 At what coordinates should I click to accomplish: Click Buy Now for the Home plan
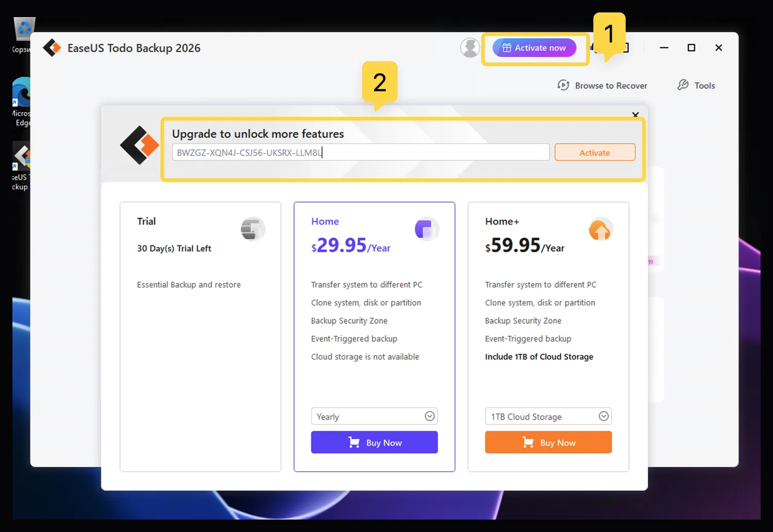coord(375,442)
